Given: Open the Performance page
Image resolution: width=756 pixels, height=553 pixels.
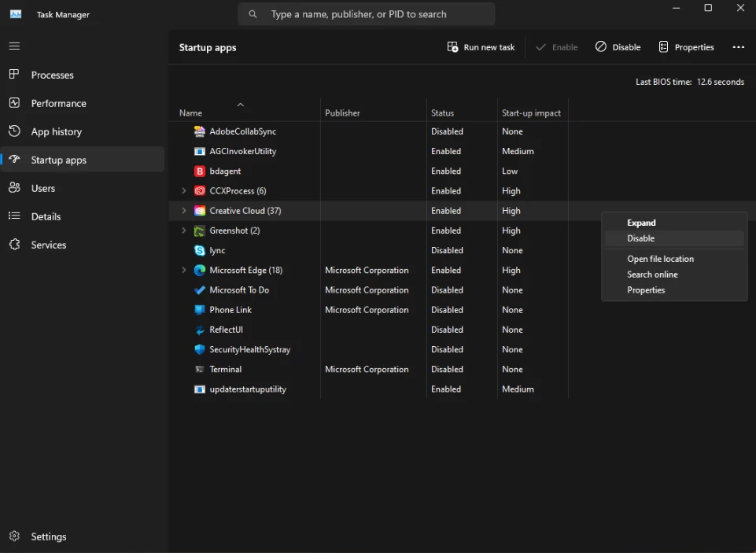Looking at the screenshot, I should (83, 103).
